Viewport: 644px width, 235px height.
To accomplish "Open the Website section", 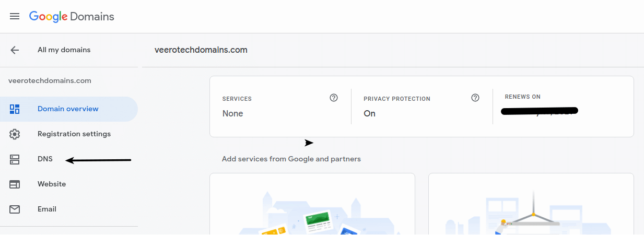I will point(52,184).
